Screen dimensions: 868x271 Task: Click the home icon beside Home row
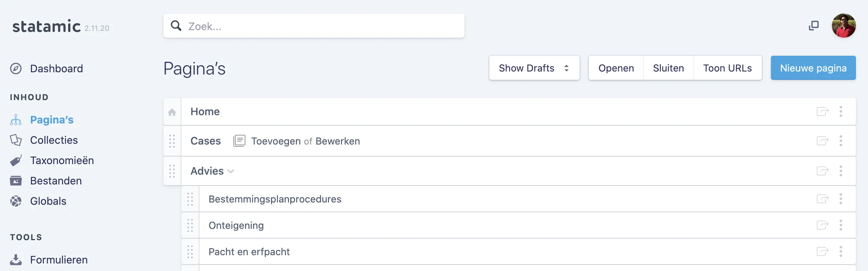click(x=172, y=112)
